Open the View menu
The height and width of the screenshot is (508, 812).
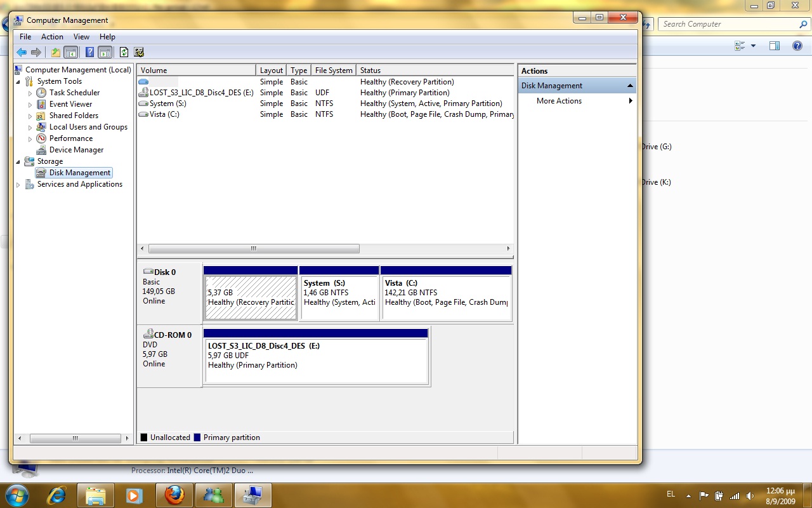(81, 37)
